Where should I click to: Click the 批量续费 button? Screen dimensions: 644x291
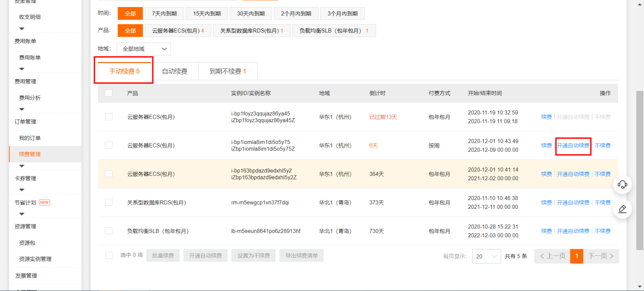pyautogui.click(x=163, y=256)
